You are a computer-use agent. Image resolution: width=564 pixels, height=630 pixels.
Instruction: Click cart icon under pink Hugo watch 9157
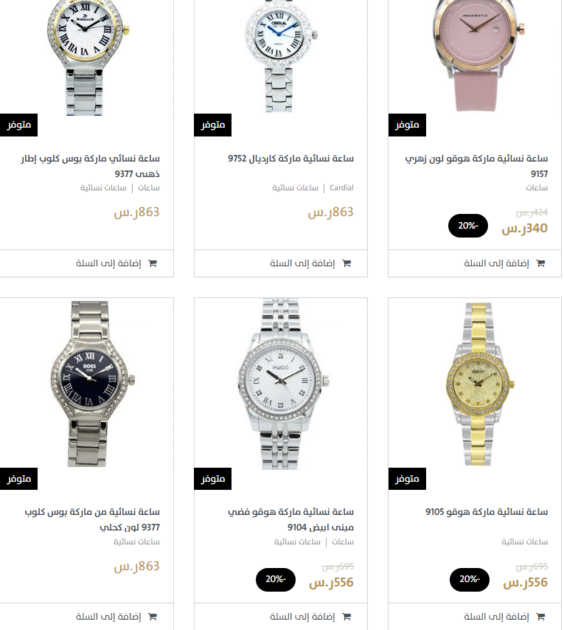coord(540,263)
